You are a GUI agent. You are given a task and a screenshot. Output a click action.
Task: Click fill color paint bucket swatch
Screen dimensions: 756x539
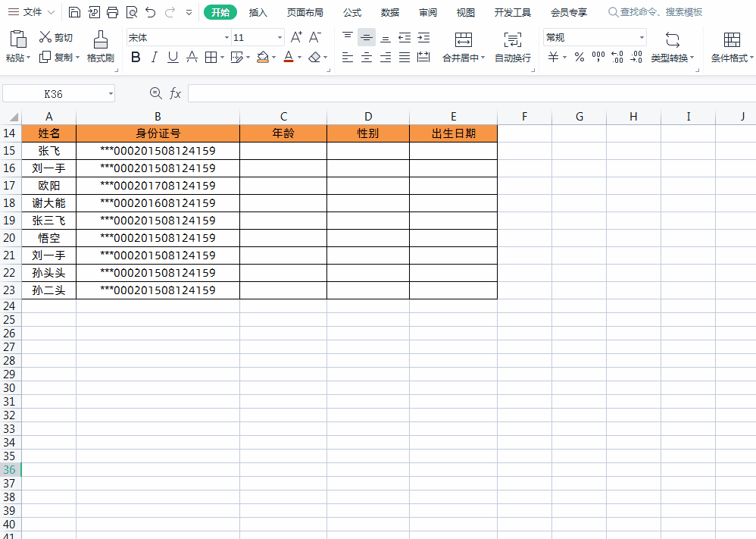click(x=263, y=58)
